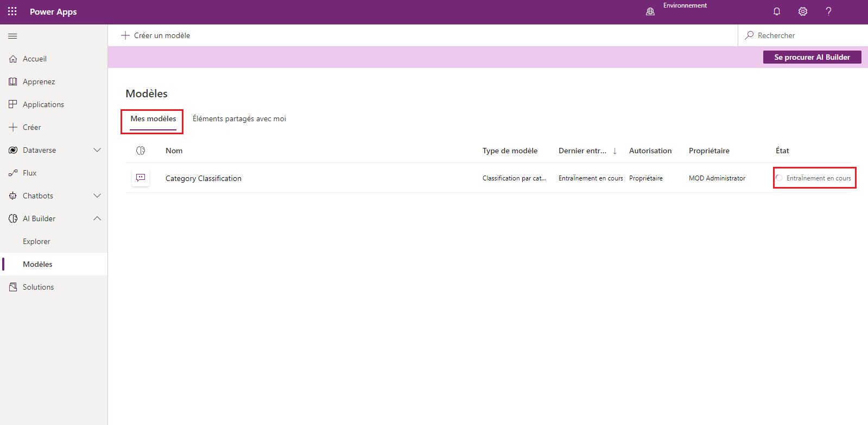Click the Propriétaire authorization cell
The height and width of the screenshot is (425, 868).
(646, 178)
